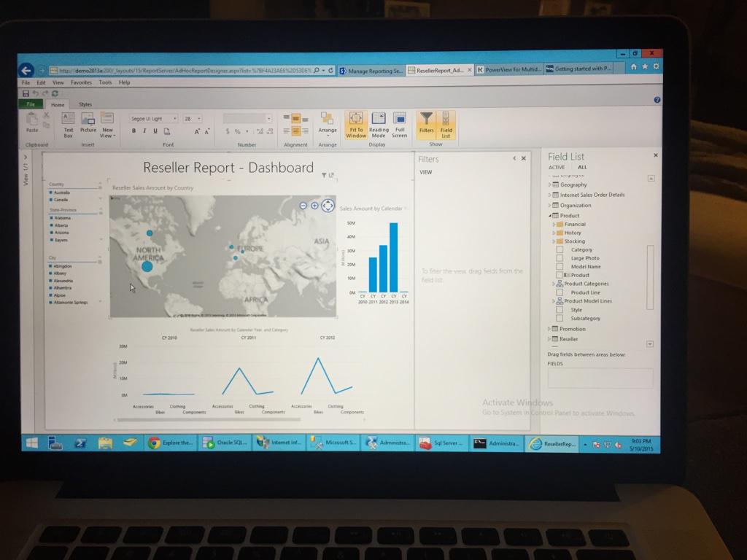Expand the Geography table

[x=549, y=184]
